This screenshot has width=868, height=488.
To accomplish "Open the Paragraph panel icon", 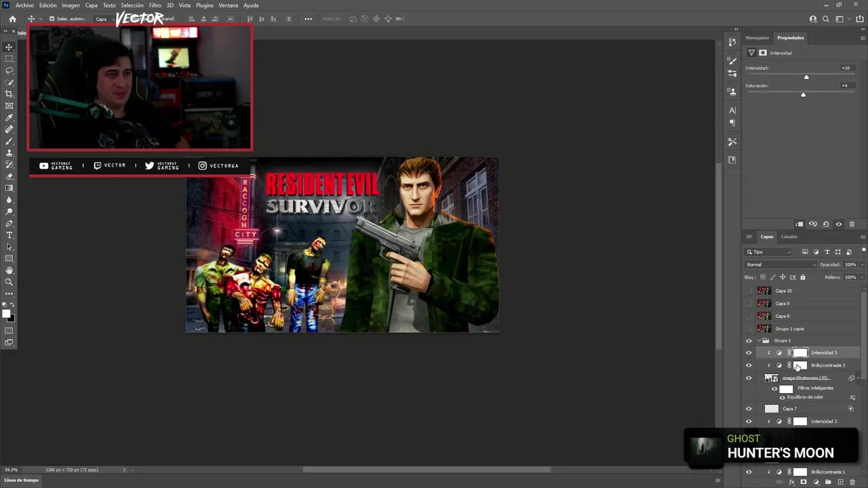I will point(732,123).
